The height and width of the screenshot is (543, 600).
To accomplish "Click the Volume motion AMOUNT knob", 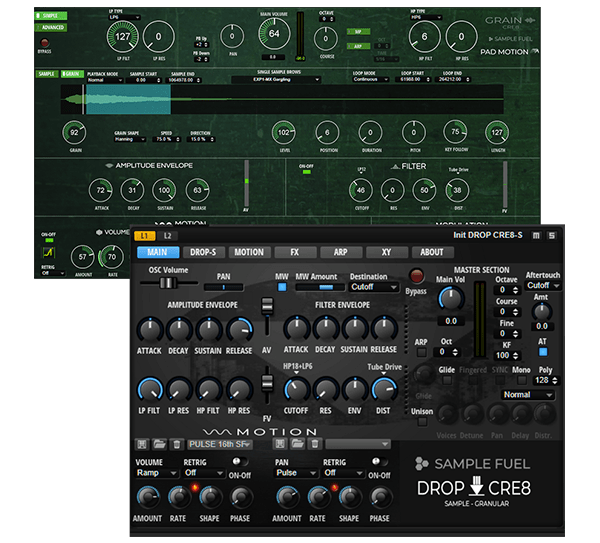I will [x=148, y=497].
